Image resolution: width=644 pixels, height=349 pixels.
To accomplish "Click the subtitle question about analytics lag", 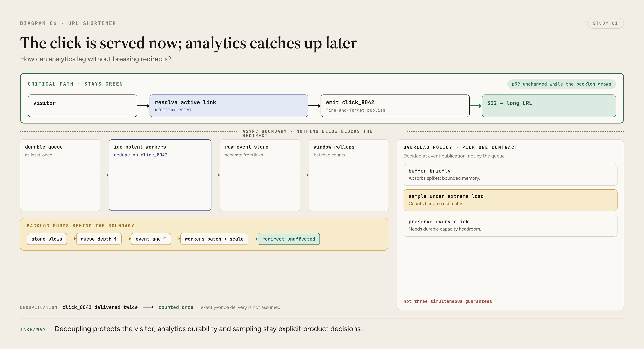I will click(96, 59).
